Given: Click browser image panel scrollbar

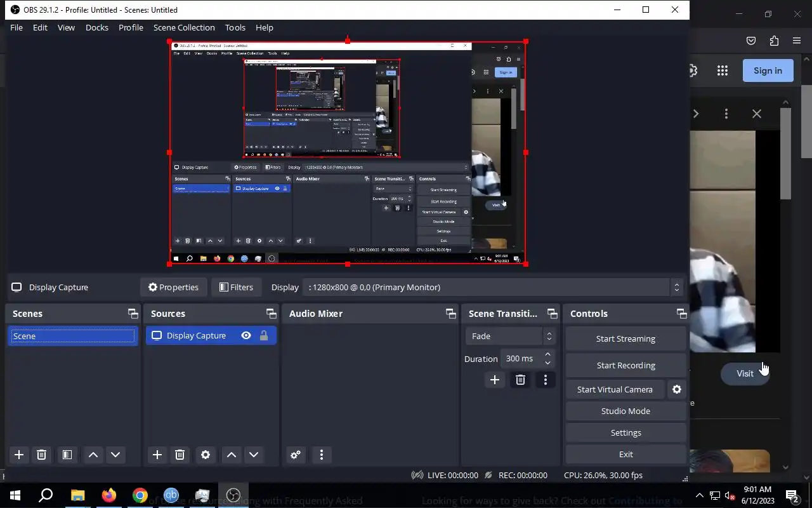Looking at the screenshot, I should click(785, 152).
